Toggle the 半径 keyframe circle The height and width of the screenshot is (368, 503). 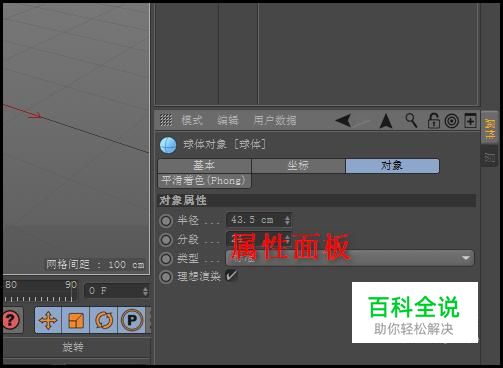point(166,221)
